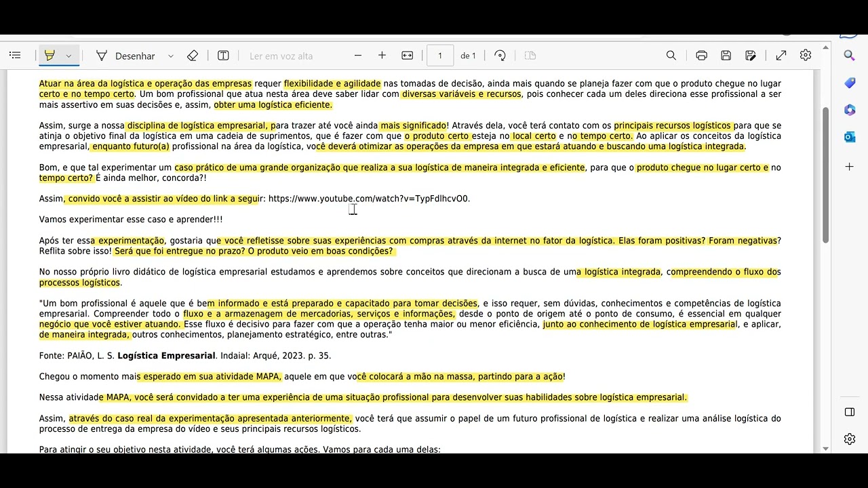The width and height of the screenshot is (868, 488).
Task: Click the page view layout icon
Action: [x=530, y=56]
